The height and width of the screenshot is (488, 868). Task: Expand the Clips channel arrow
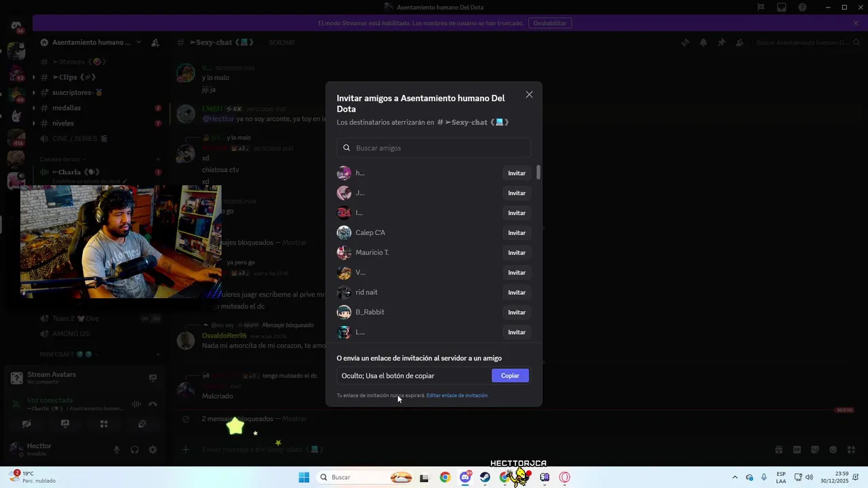34,77
